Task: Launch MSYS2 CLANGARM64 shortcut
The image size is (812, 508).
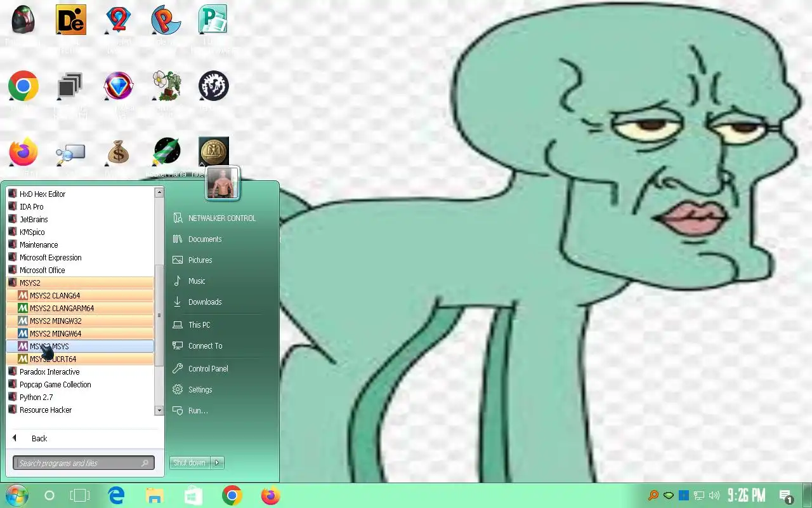Action: tap(80, 308)
